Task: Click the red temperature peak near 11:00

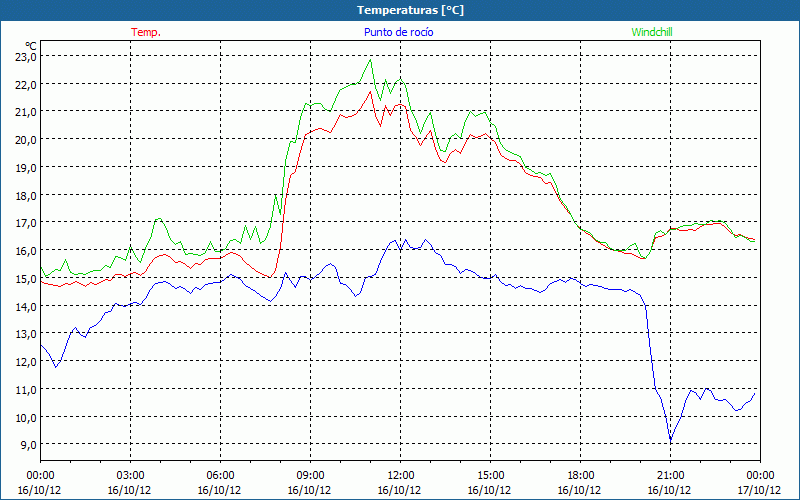Action: click(370, 92)
